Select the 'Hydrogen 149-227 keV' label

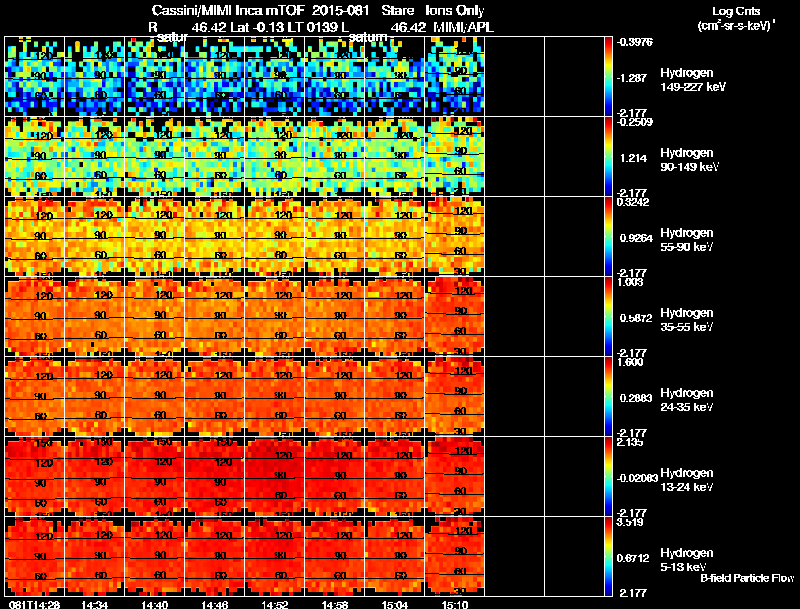[693, 80]
